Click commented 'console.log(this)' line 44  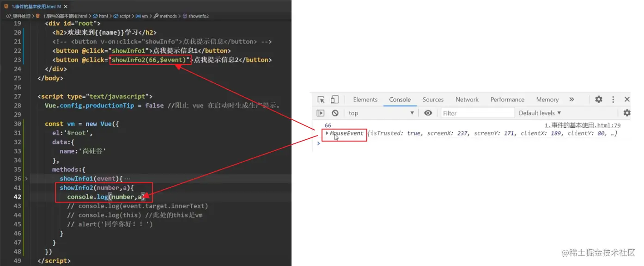coord(134,215)
